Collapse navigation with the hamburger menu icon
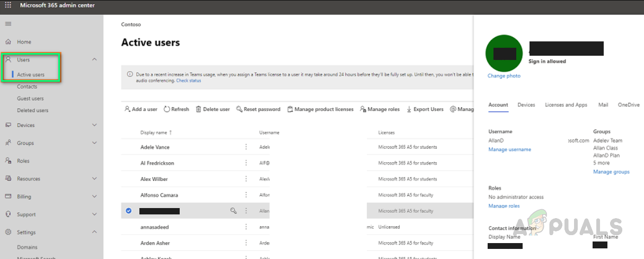This screenshot has width=644, height=259. click(8, 24)
